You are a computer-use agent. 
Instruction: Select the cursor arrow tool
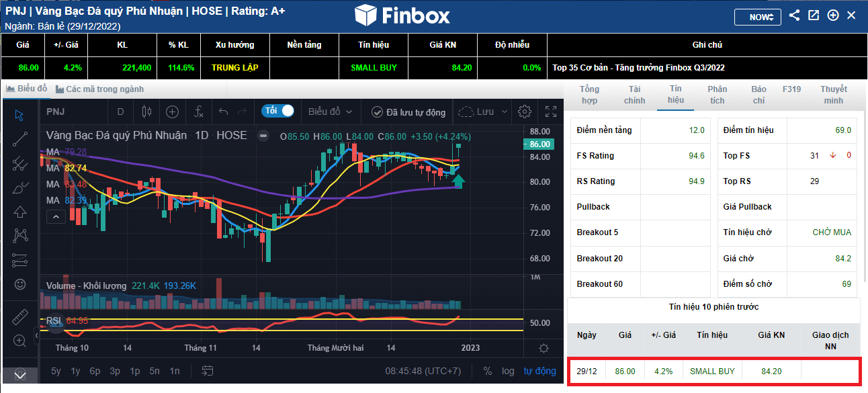tap(20, 116)
